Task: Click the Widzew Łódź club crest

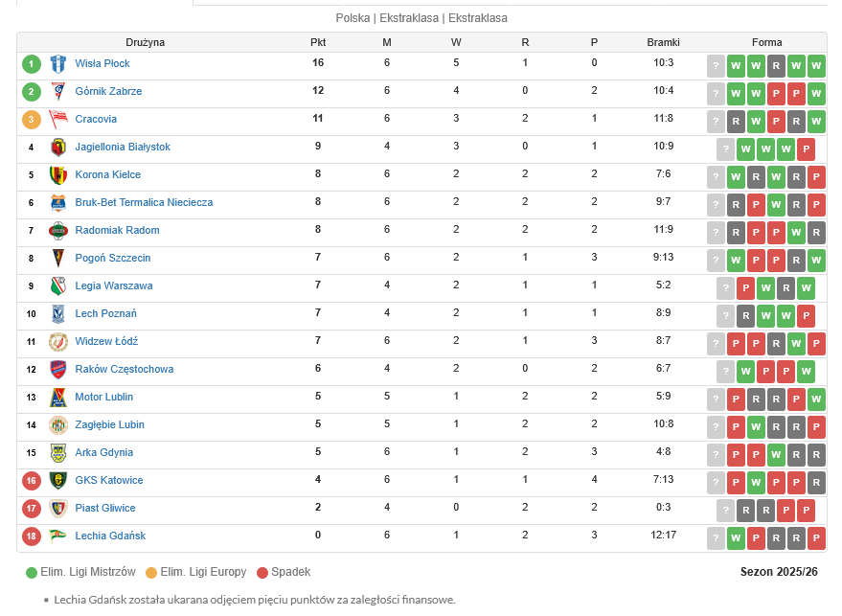Action: point(58,342)
